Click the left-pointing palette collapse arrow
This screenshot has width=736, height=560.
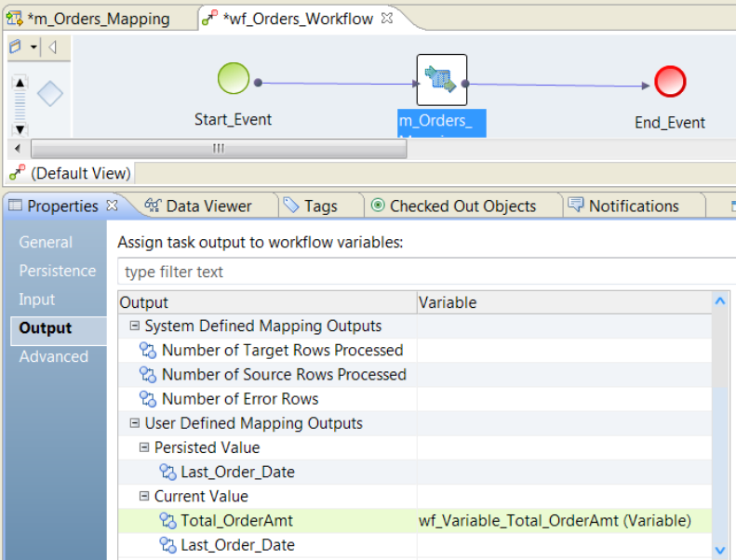pos(53,47)
